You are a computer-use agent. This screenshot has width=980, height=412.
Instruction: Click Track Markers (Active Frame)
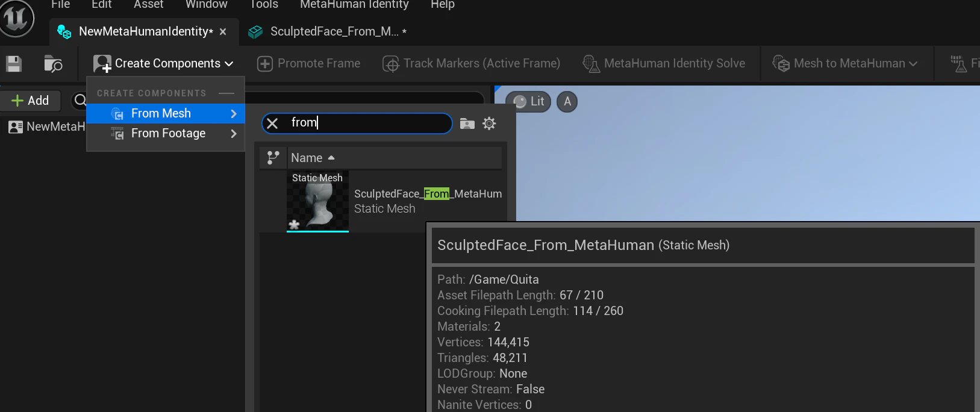tap(471, 63)
